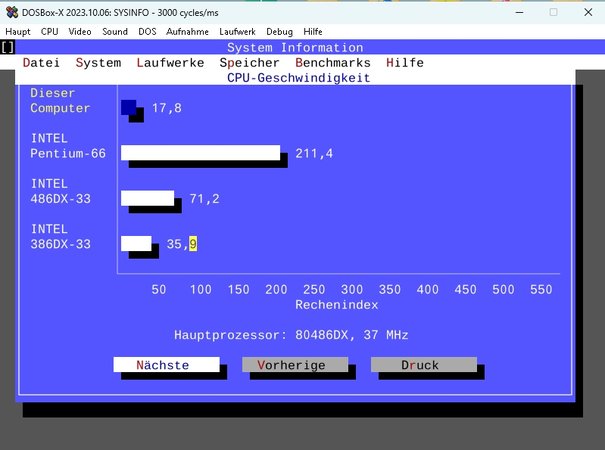Screen dimensions: 605x450
Task: Click the INTEL Pentium-66 label
Action: pos(68,146)
